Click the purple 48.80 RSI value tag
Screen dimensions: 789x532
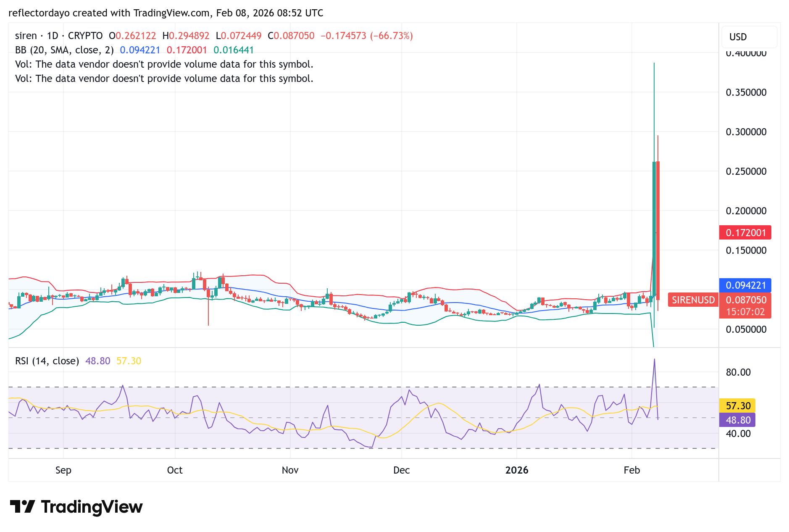[x=737, y=420]
